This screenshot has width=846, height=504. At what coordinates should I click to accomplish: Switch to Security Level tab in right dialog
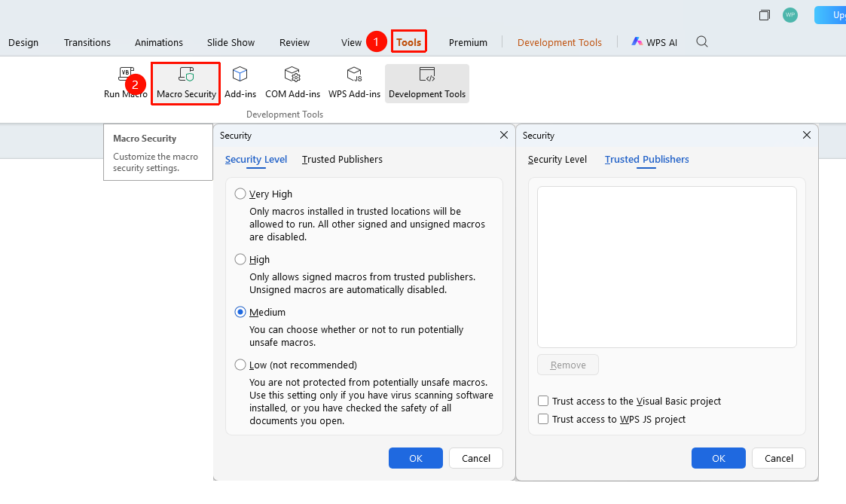click(x=557, y=159)
